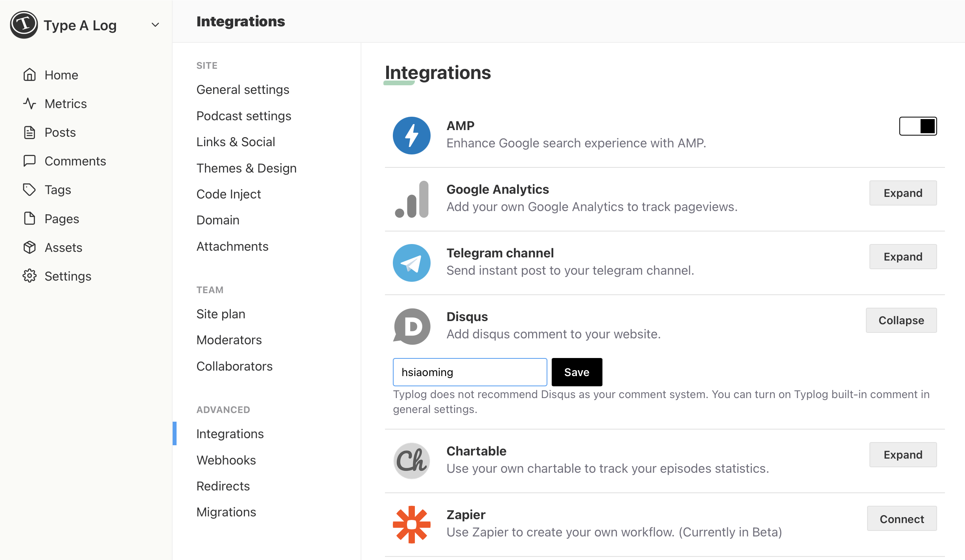Click the Comments speech bubble icon

29,161
